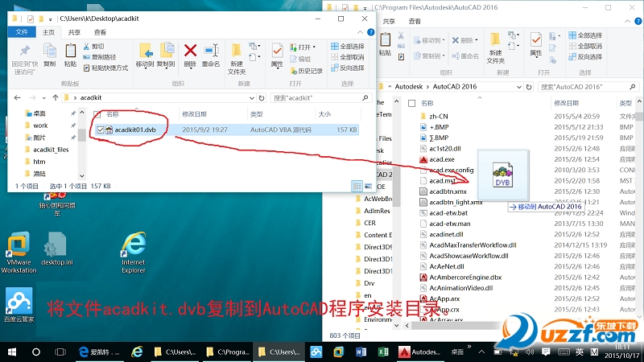Open the Word icon on the taskbar
This screenshot has height=362, width=644.
point(361,352)
